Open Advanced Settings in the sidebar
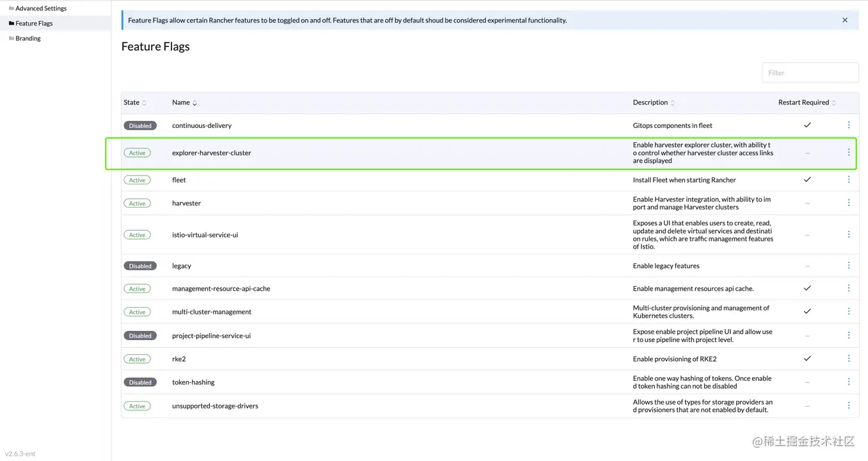Image resolution: width=868 pixels, height=461 pixels. point(41,8)
